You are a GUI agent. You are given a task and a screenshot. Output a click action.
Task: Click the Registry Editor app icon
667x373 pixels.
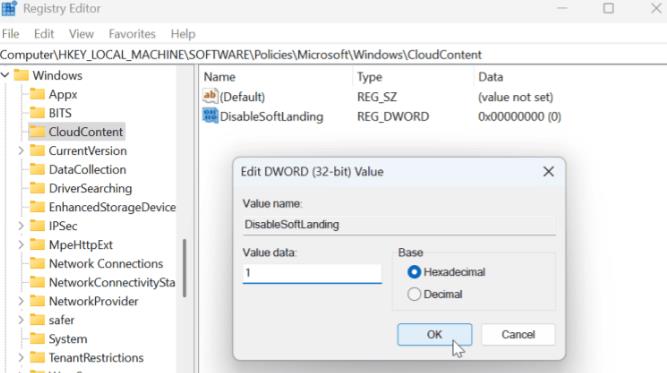pyautogui.click(x=9, y=8)
